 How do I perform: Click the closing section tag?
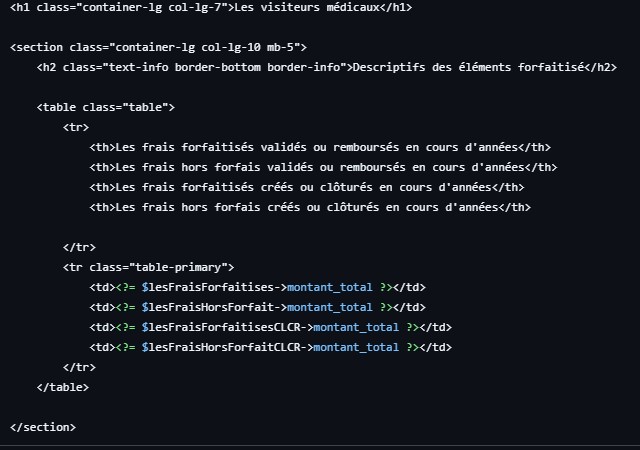tap(42, 427)
